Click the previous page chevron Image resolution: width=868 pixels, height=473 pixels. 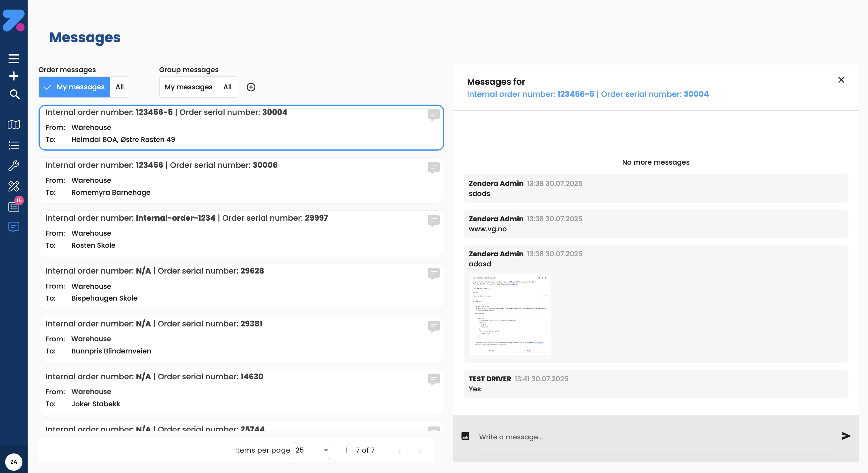pyautogui.click(x=399, y=451)
